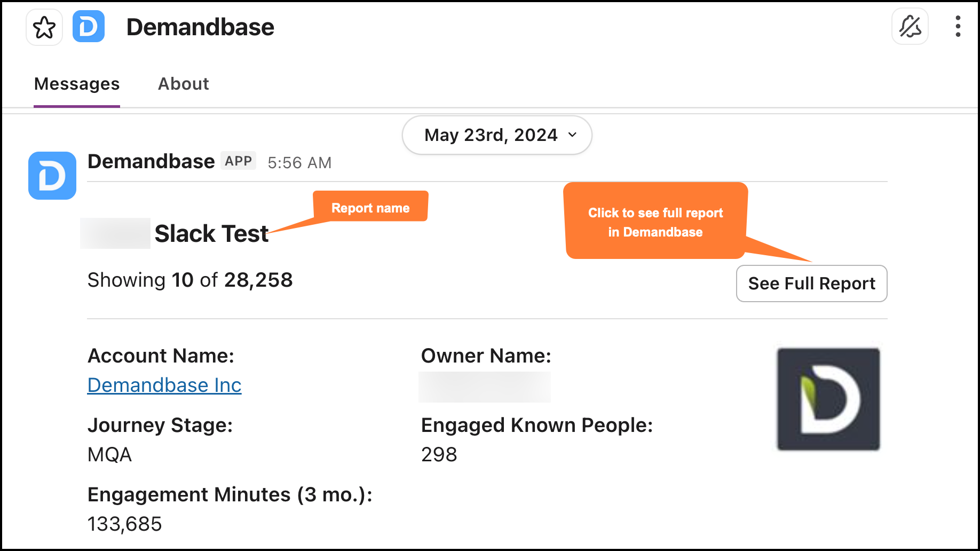Image resolution: width=980 pixels, height=551 pixels.
Task: Click the Slack Test report title
Action: [211, 233]
